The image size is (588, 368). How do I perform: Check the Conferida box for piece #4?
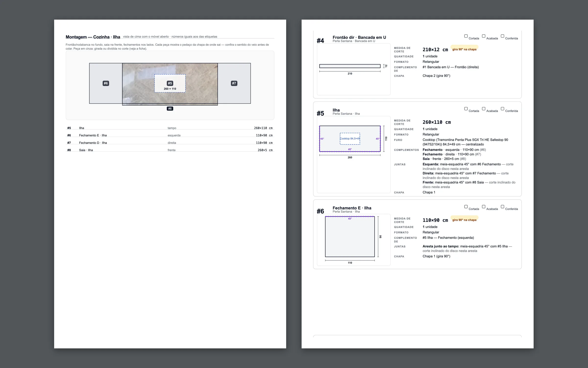[x=502, y=36]
